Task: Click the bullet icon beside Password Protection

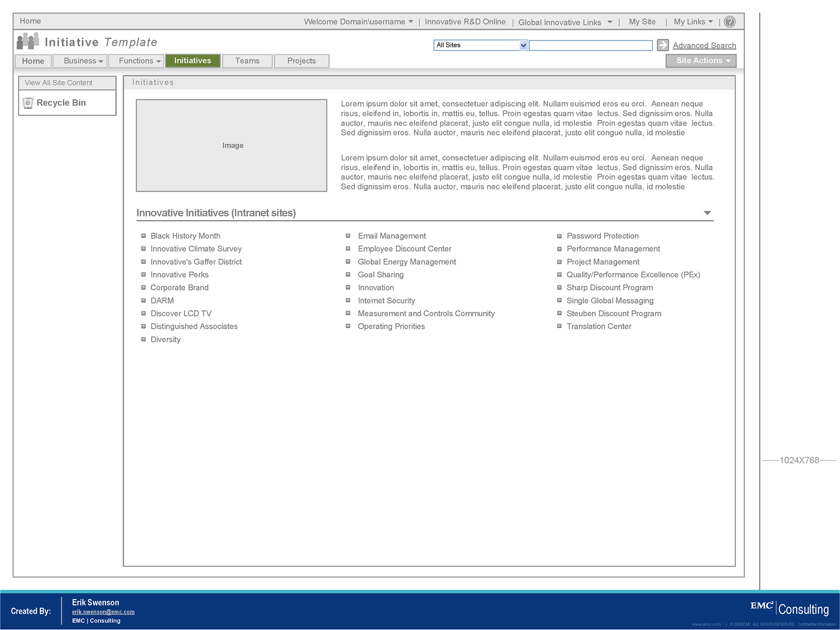Action: (559, 236)
